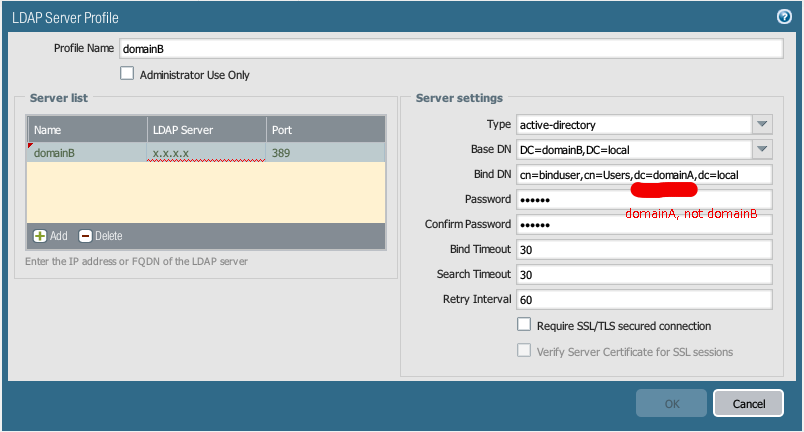Viewport: 804px width, 432px height.
Task: Click the green Add server button
Action: (51, 236)
